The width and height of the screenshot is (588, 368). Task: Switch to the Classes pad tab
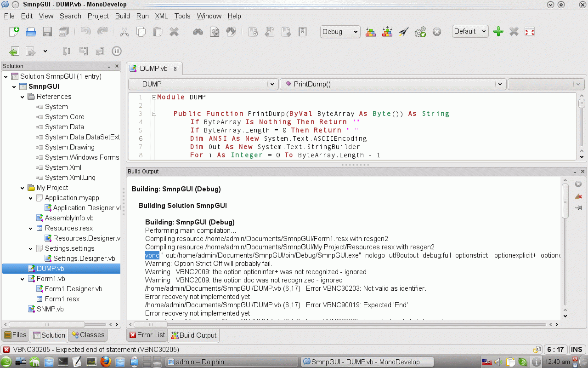coord(89,335)
